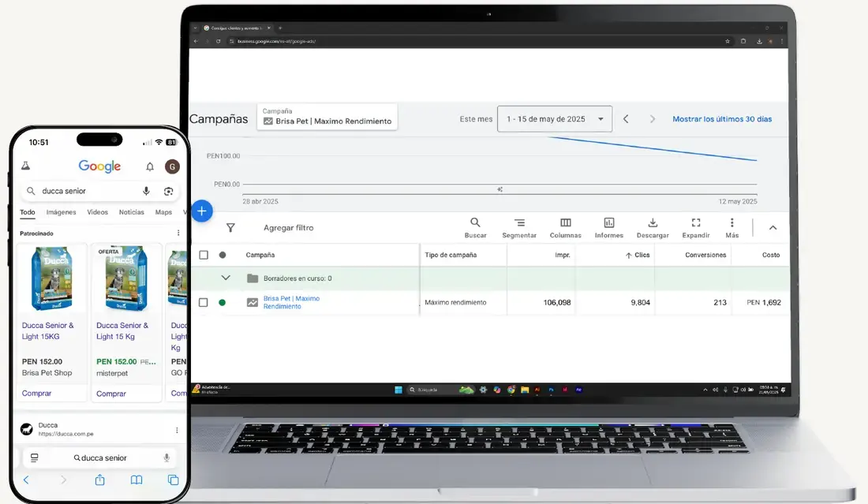This screenshot has width=868, height=504.
Task: Go to the previous date range arrow
Action: point(626,119)
